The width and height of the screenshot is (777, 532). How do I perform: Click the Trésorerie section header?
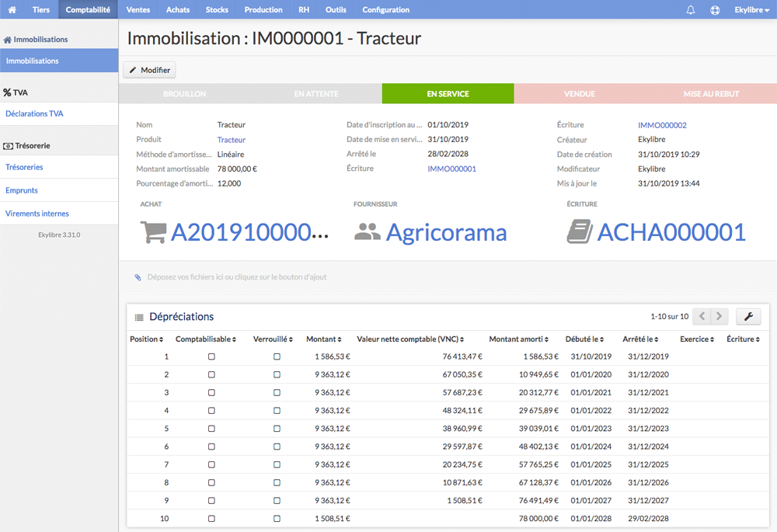[x=26, y=146]
